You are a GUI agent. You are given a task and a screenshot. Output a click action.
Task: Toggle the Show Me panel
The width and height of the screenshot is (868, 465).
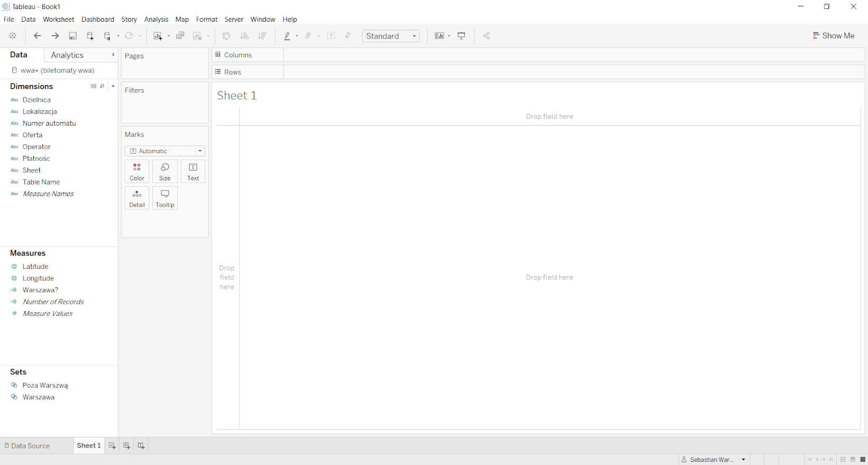pos(834,36)
